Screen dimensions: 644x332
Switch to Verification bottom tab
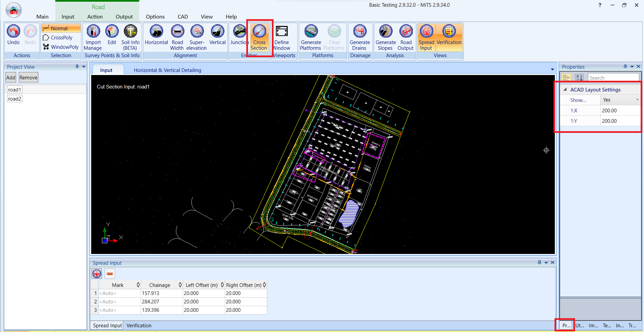[x=139, y=325]
